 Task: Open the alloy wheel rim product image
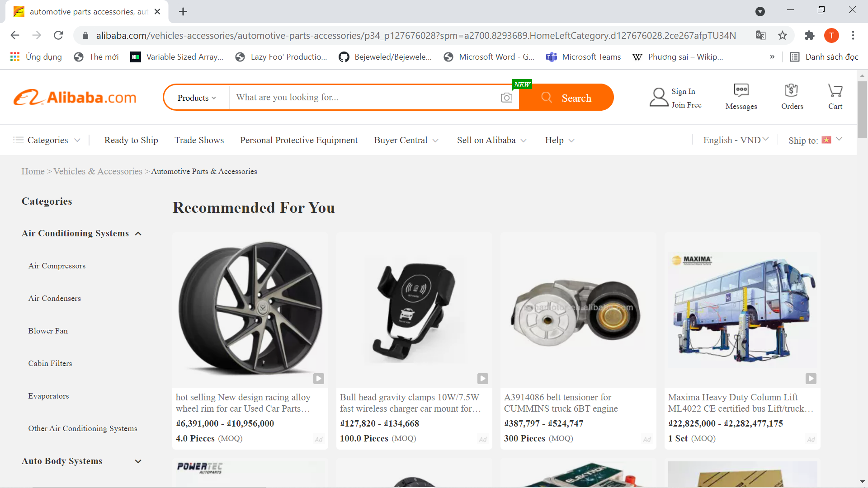tap(250, 310)
